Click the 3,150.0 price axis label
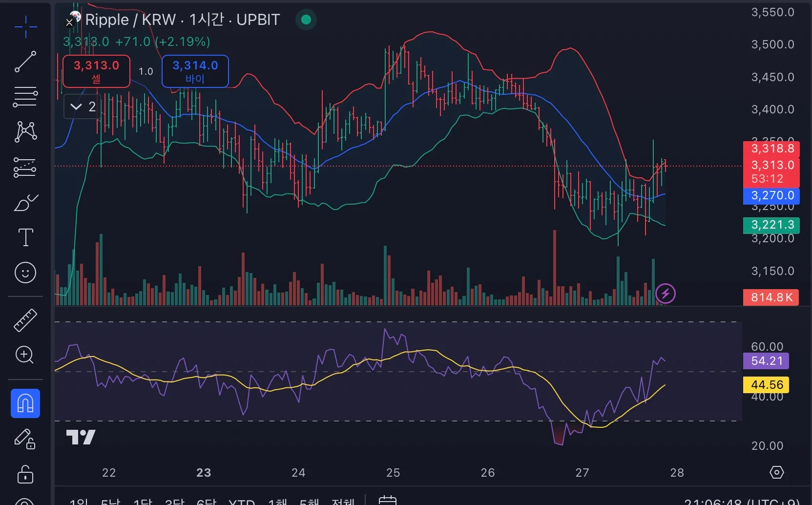The image size is (812, 505). tap(772, 271)
